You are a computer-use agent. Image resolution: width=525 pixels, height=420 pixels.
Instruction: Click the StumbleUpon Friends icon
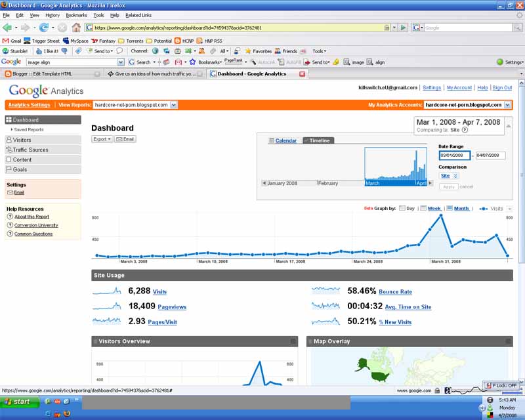coord(286,51)
